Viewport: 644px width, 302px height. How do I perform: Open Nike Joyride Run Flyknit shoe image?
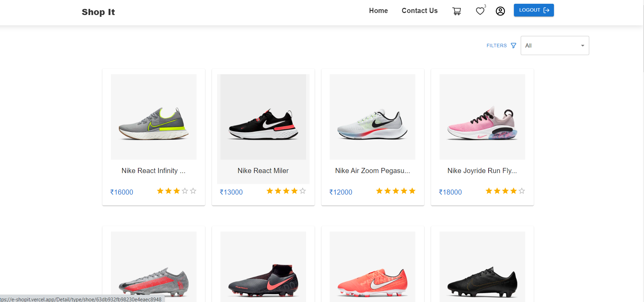[x=482, y=117]
